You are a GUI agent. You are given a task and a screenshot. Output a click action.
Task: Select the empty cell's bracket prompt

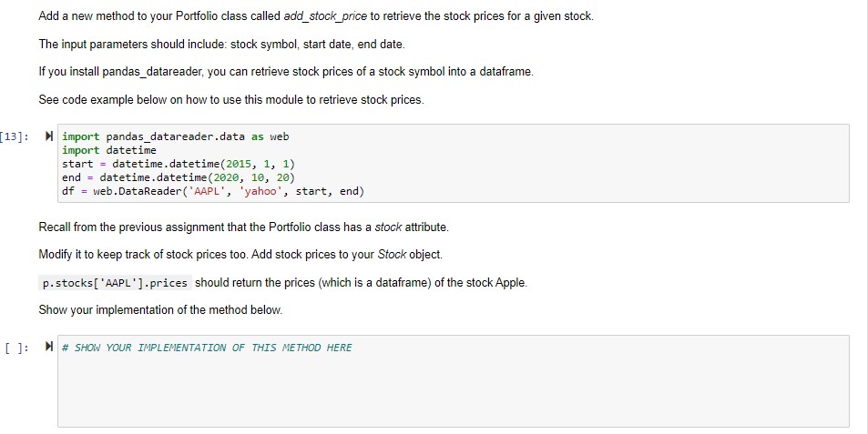[x=16, y=348]
